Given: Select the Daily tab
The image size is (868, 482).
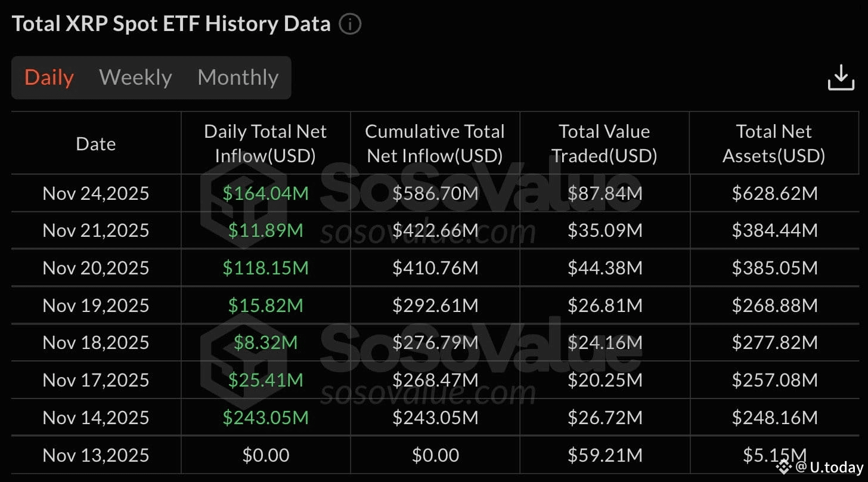Looking at the screenshot, I should point(49,78).
